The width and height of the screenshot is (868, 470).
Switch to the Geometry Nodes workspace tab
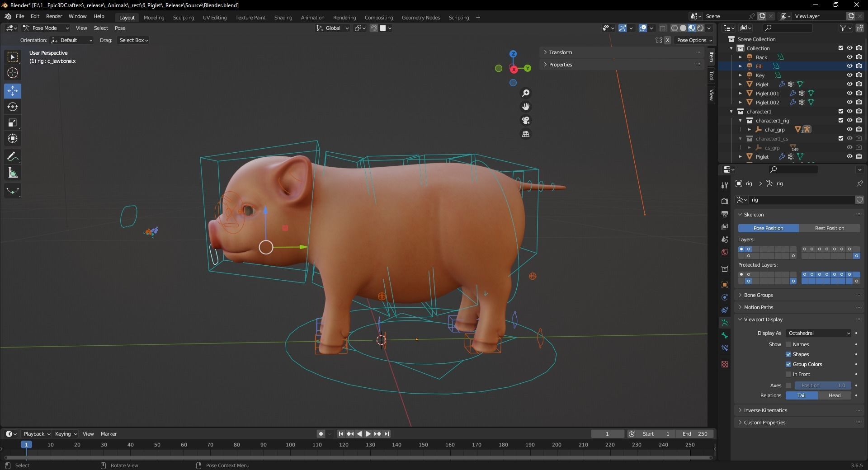421,18
